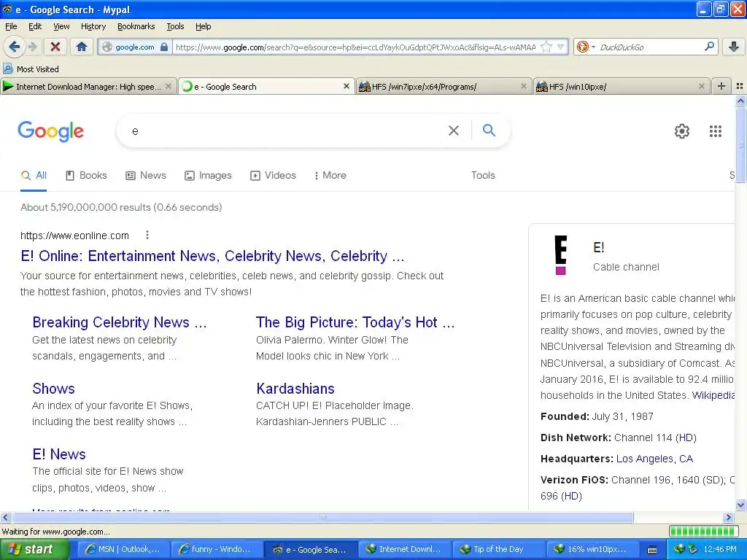Switch to MSN | Outlook taskbar window

tap(122, 549)
